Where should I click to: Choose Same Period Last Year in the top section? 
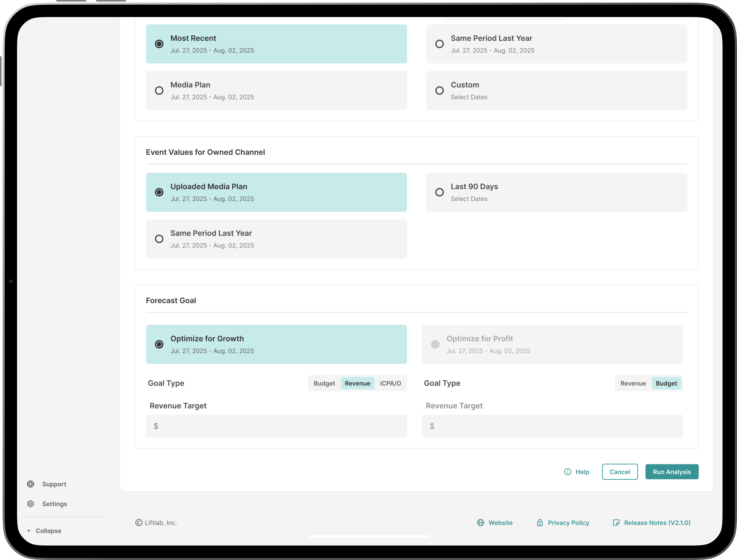[440, 44]
